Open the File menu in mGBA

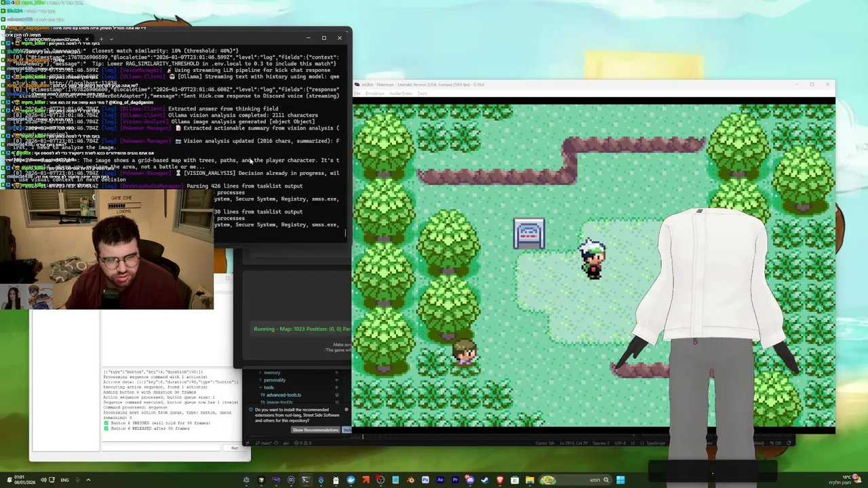coord(359,93)
